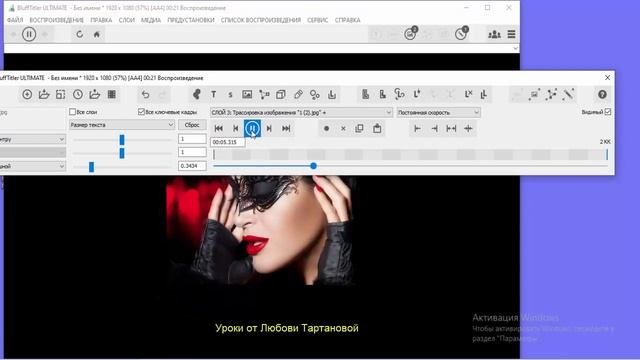Expand the chevron below the main window toolbar
This screenshot has height=360, width=640.
515,49
